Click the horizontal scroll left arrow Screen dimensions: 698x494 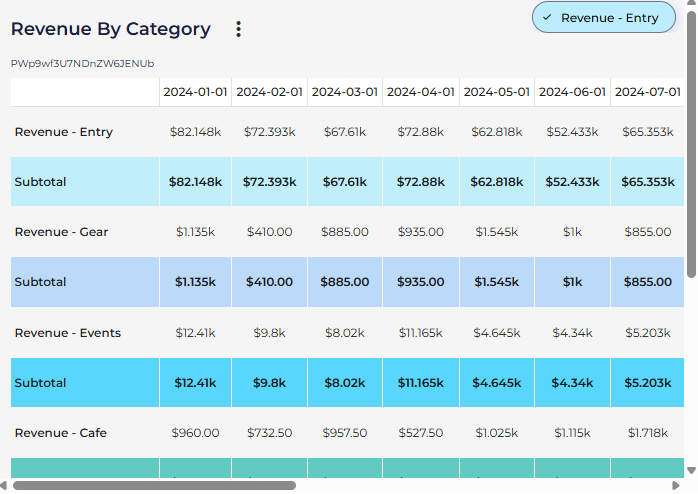click(7, 486)
